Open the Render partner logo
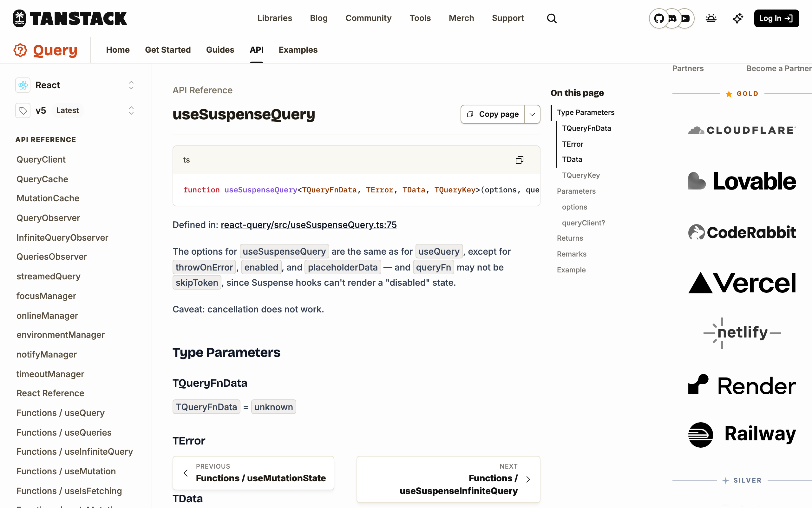Image resolution: width=812 pixels, height=508 pixels. pos(742,385)
